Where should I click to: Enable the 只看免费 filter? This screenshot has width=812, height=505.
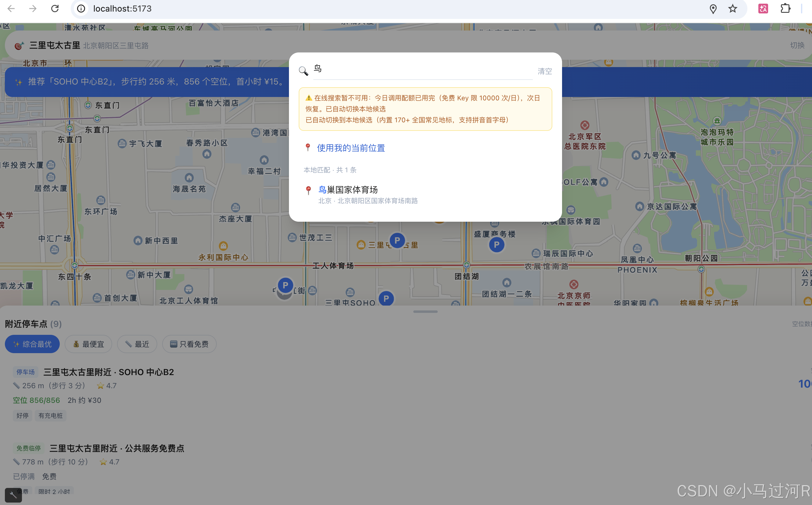tap(189, 344)
